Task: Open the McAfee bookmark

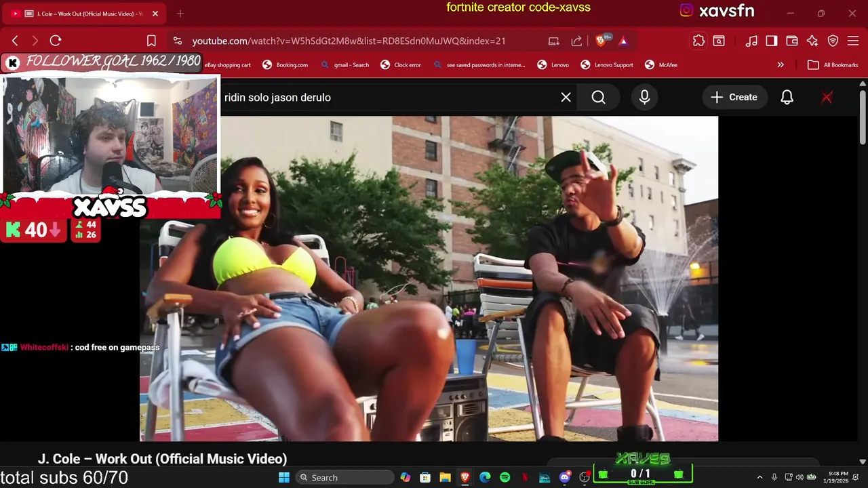Action: coord(661,65)
